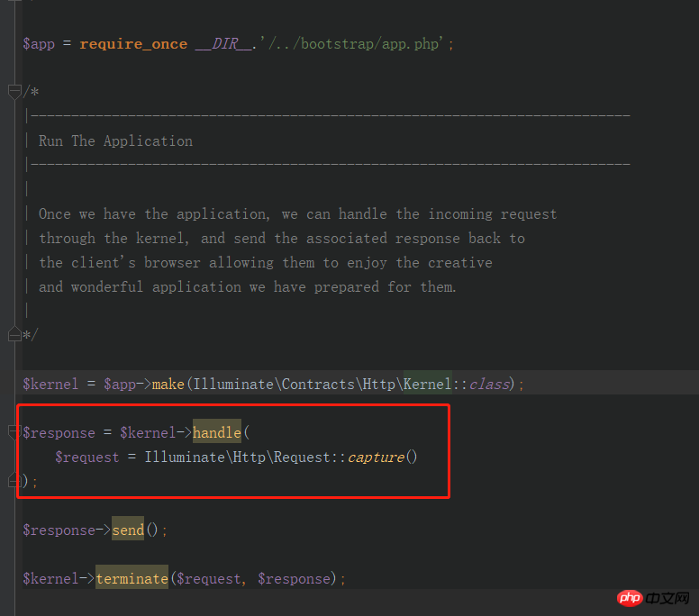Click the highlighted handle method

pyautogui.click(x=217, y=433)
